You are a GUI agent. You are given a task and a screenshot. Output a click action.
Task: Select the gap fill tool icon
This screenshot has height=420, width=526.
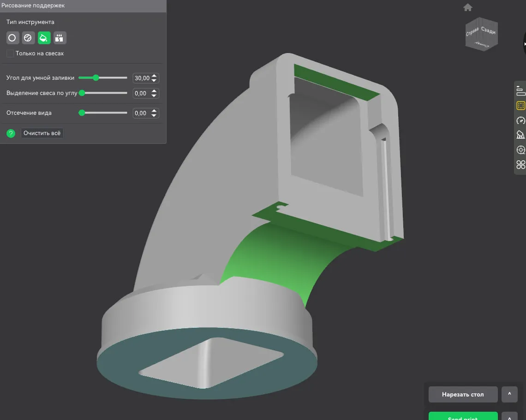pyautogui.click(x=60, y=38)
